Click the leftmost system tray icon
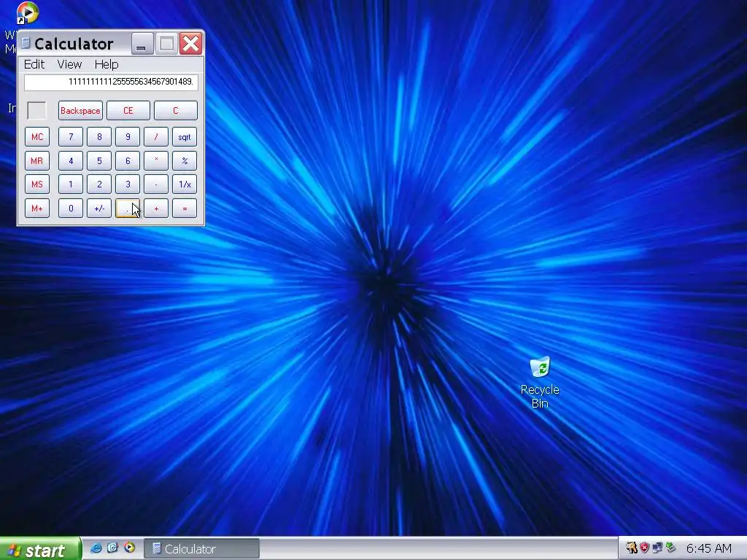 [x=632, y=548]
